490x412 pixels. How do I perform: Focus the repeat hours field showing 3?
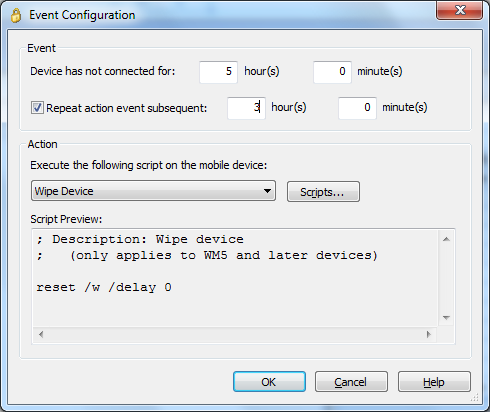(246, 108)
